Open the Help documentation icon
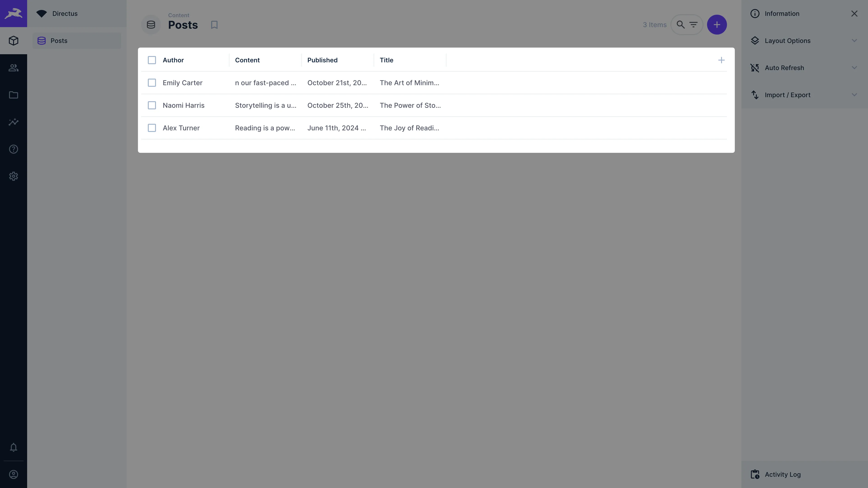 click(x=14, y=149)
